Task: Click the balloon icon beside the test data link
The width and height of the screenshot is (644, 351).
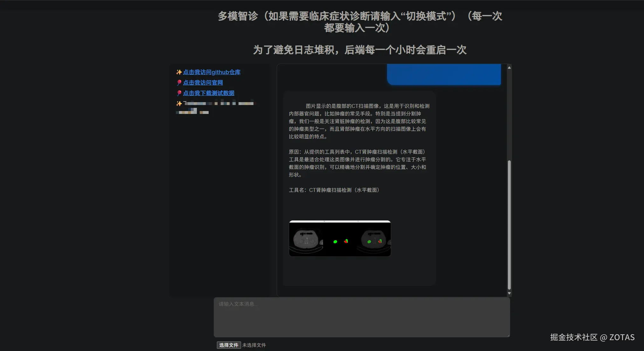Action: tap(179, 93)
